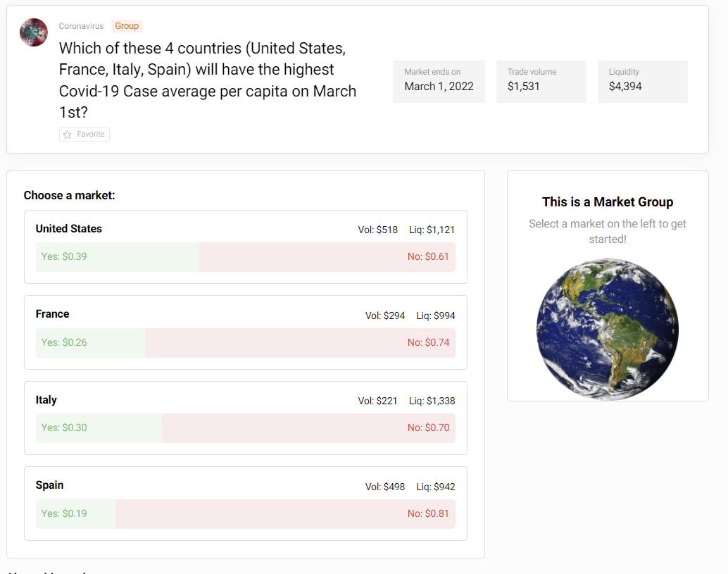The height and width of the screenshot is (574, 728).
Task: Choose Yes $0.19 for Spain
Action: point(64,513)
